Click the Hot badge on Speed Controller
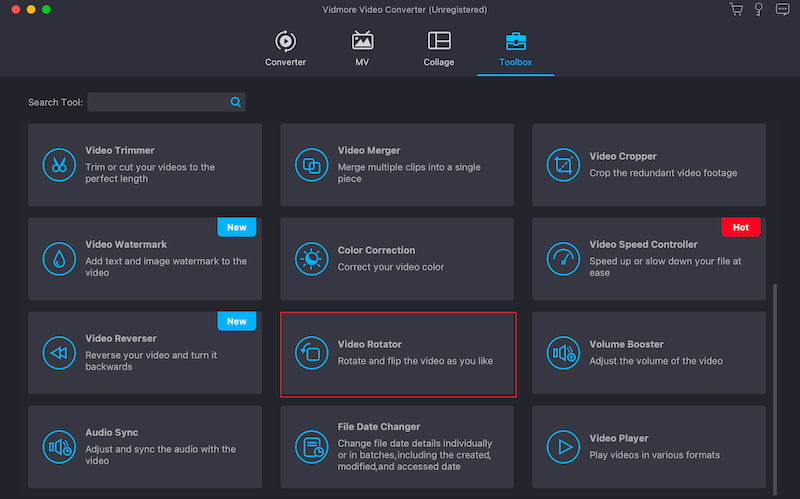The width and height of the screenshot is (800, 499). (741, 227)
